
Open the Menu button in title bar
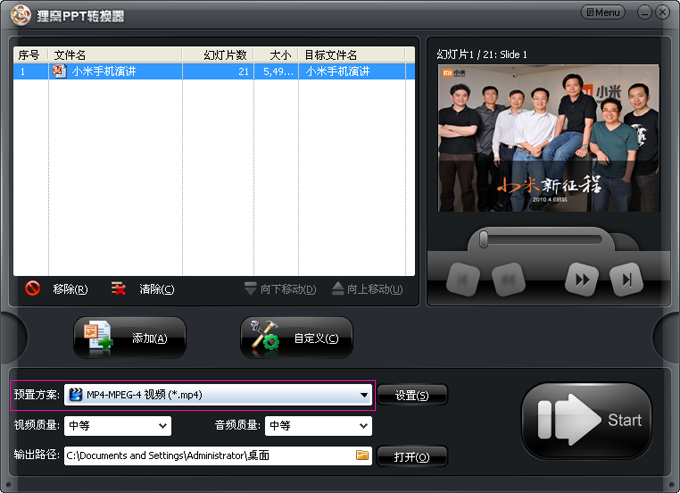click(602, 12)
